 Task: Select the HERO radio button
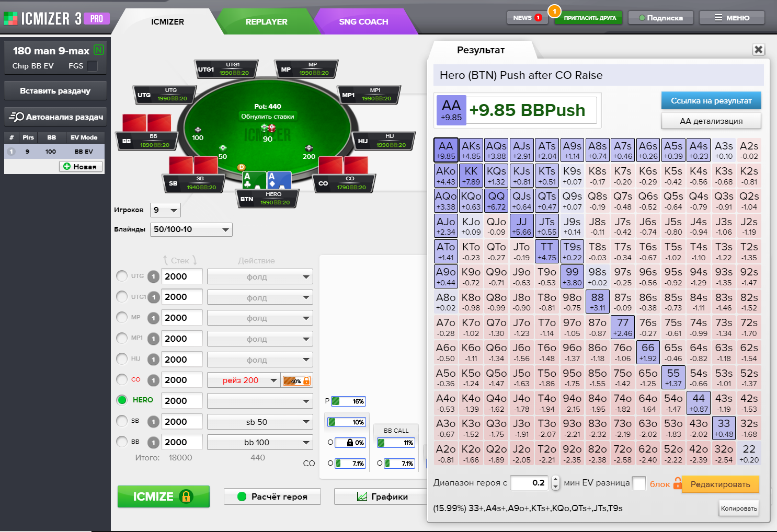pos(122,400)
